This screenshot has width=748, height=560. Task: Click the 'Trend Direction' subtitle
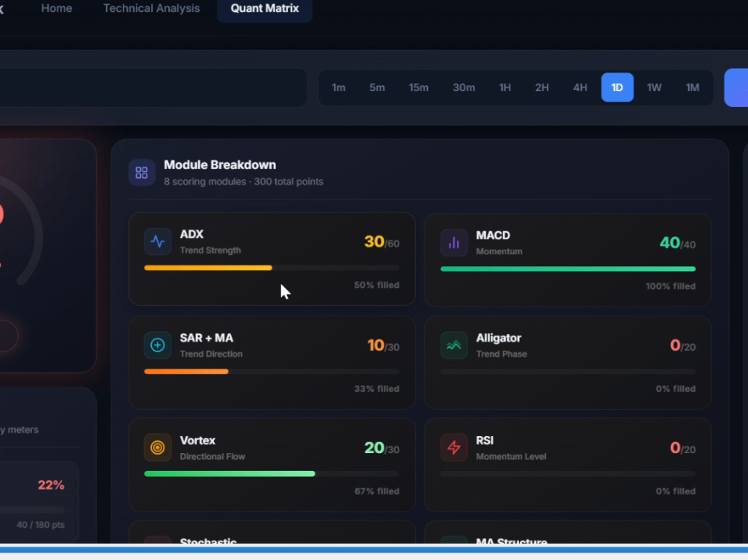[x=211, y=354]
